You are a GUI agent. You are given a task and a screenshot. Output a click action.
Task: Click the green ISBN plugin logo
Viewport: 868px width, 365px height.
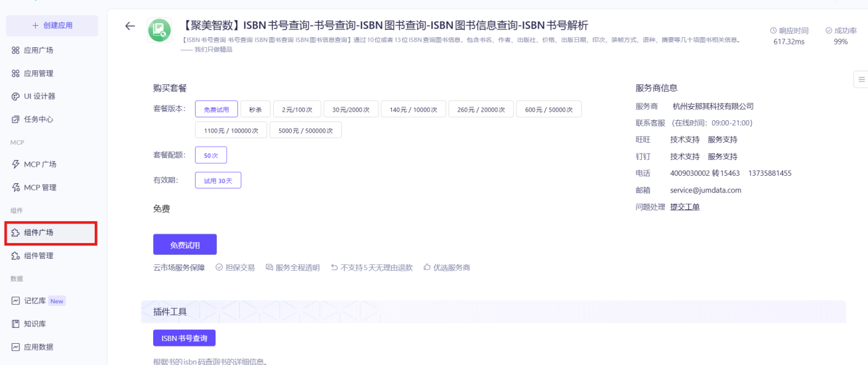pos(159,31)
